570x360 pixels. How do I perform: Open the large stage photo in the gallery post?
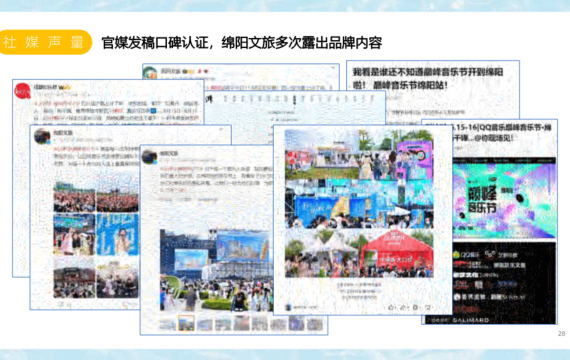click(x=216, y=270)
